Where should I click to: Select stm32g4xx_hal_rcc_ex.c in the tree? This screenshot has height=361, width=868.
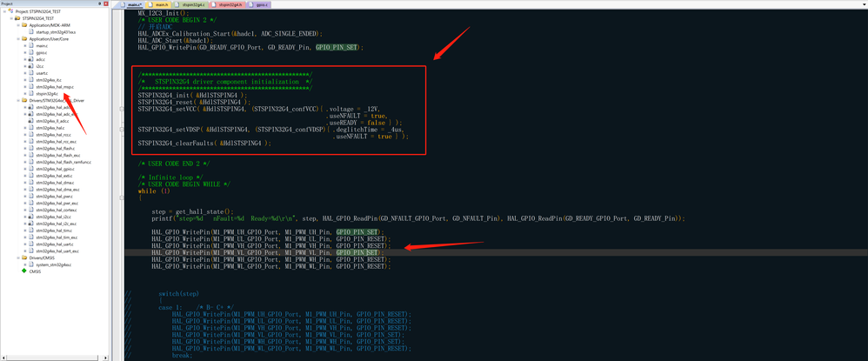[x=56, y=141]
